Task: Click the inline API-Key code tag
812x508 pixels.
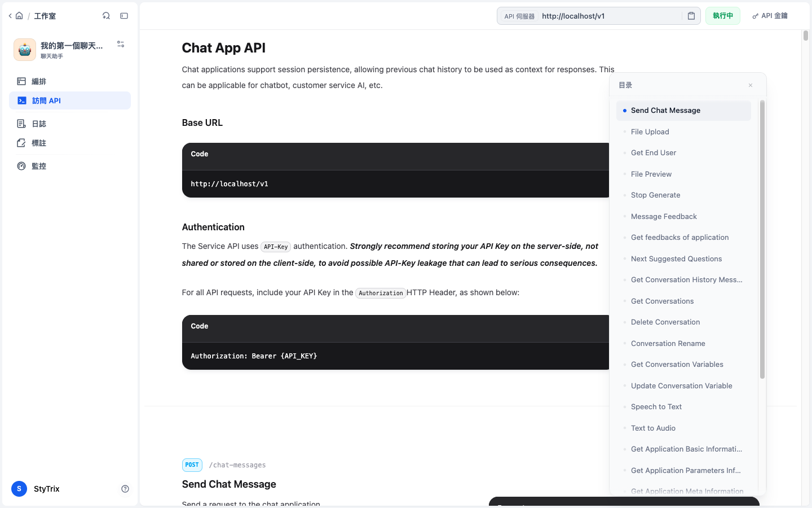Action: pyautogui.click(x=276, y=247)
